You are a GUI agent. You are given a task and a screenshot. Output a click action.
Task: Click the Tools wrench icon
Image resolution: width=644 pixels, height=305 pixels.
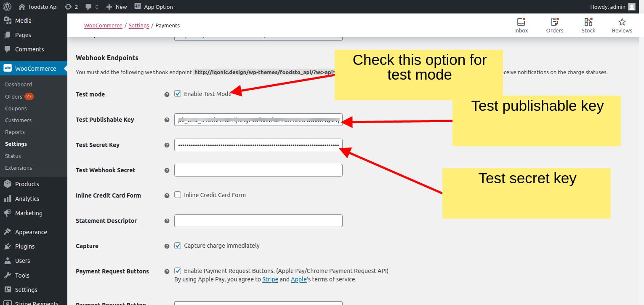point(8,275)
